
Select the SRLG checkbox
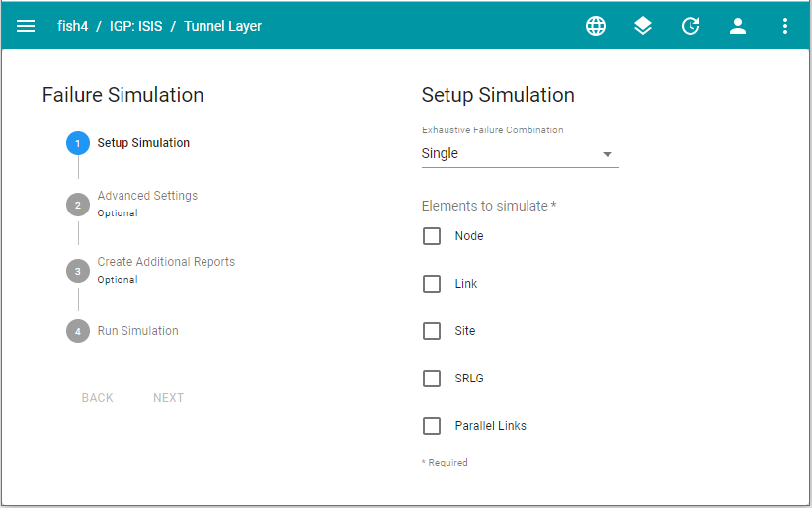432,379
